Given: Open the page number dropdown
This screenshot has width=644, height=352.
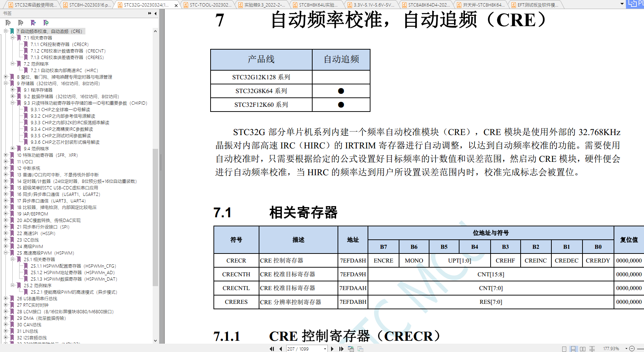Looking at the screenshot, I should [325, 349].
